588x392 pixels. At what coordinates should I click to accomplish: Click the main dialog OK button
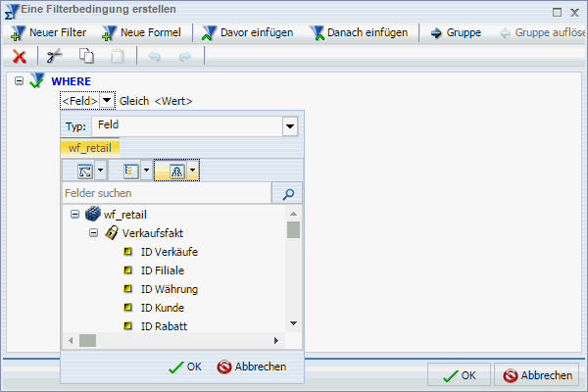(x=459, y=374)
